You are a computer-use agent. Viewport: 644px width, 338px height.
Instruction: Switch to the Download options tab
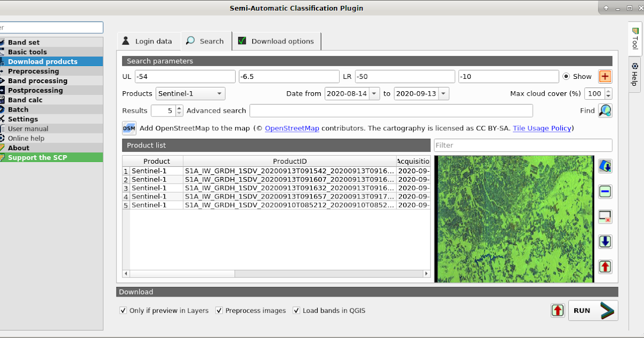point(276,41)
